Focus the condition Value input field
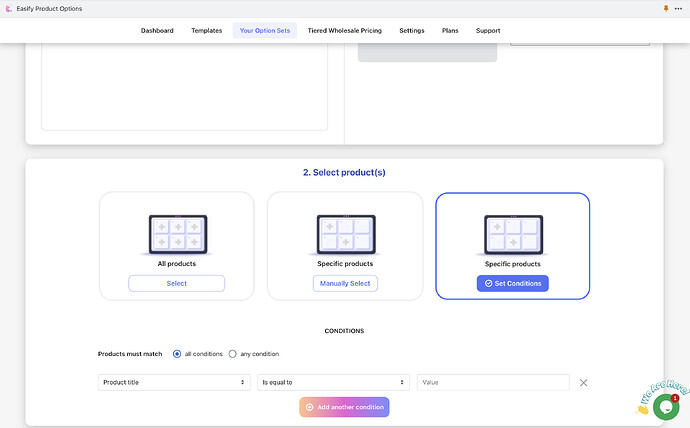This screenshot has width=690, height=428. tap(493, 382)
